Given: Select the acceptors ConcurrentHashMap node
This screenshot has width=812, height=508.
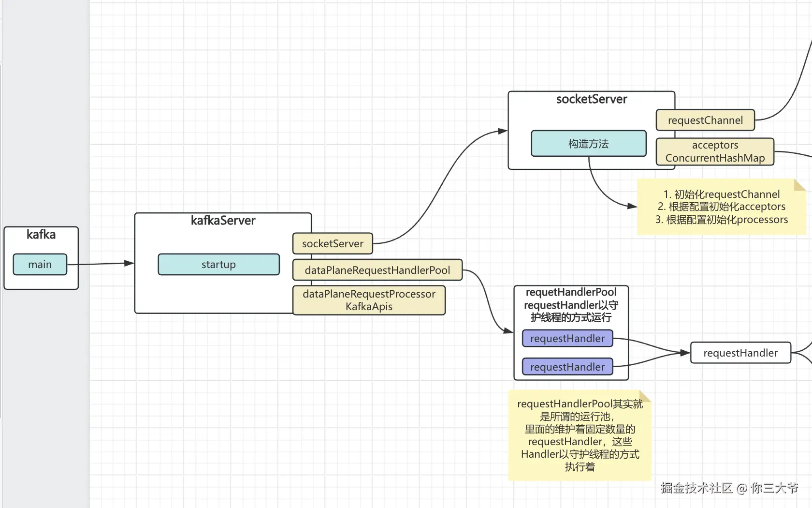Looking at the screenshot, I should [715, 151].
